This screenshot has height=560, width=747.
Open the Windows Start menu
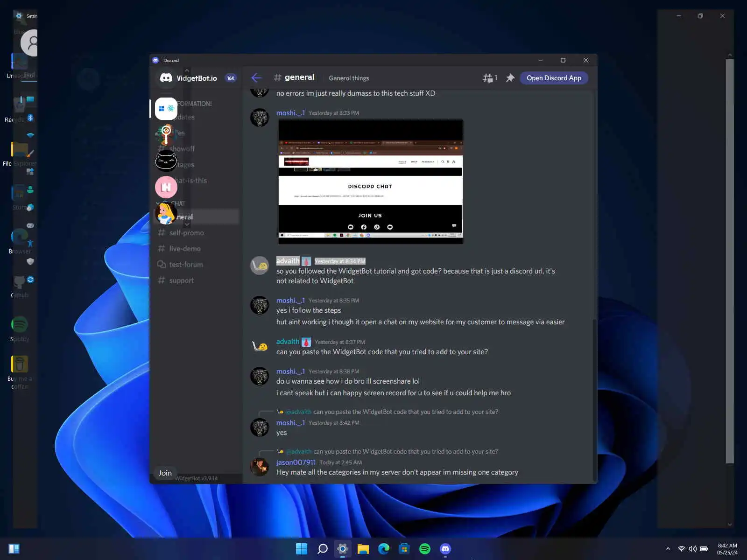[x=302, y=549]
